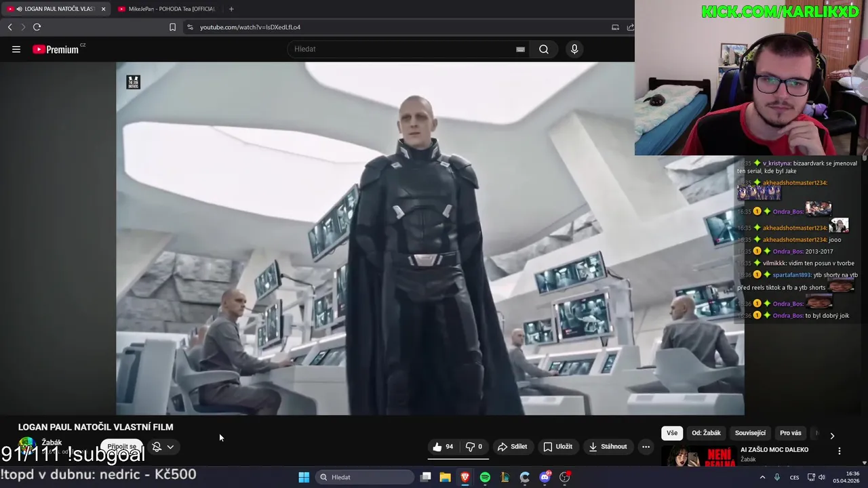Click chat user spartafan1893 name
The height and width of the screenshot is (488, 868).
tap(791, 275)
